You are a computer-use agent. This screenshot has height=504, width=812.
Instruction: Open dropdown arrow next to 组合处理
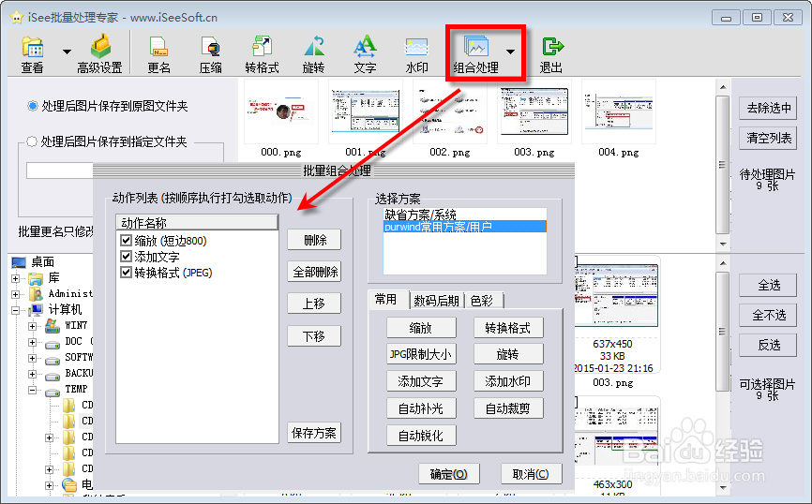(x=511, y=52)
